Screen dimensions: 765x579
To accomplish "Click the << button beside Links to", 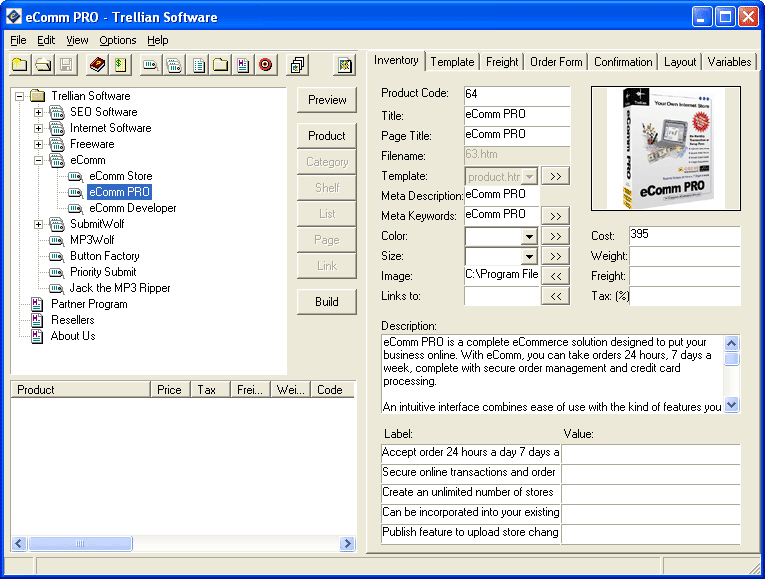I will click(x=556, y=297).
